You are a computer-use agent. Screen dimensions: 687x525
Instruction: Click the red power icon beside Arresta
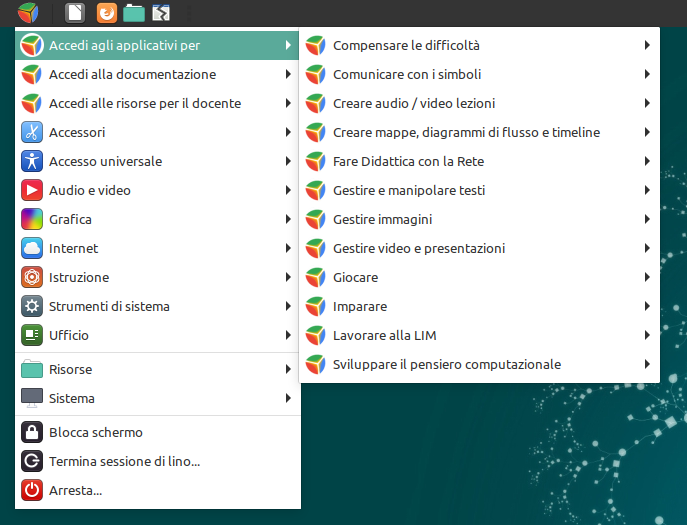(32, 490)
